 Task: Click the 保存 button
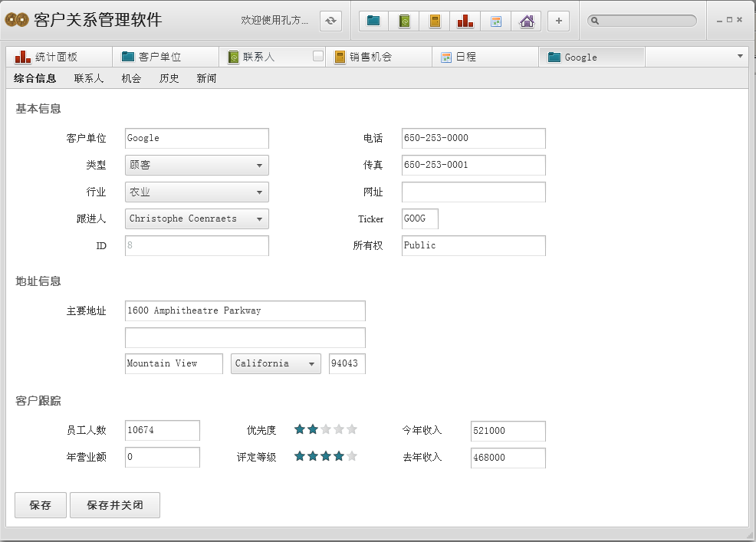click(x=40, y=505)
